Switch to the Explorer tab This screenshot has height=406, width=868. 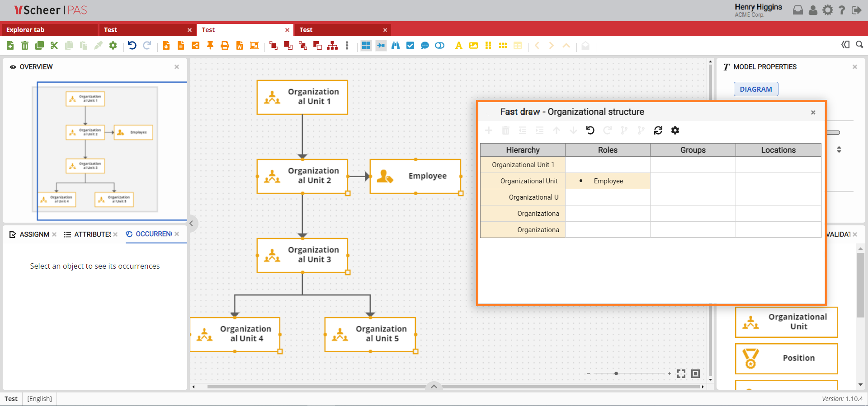(25, 30)
